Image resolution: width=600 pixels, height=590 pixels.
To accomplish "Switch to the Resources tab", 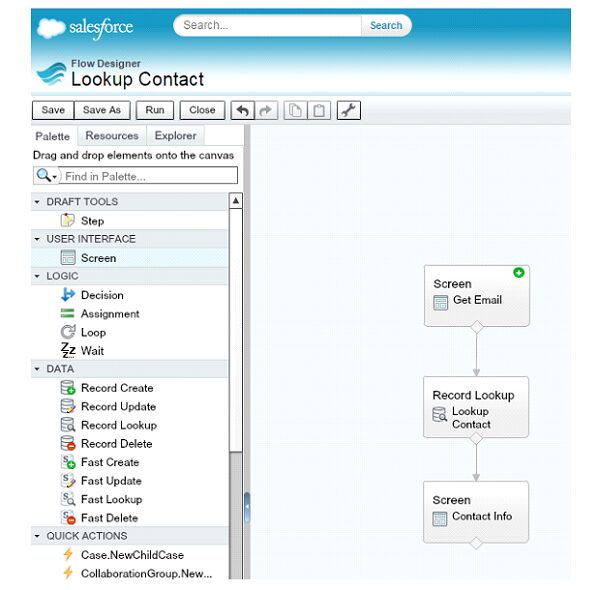I will coord(112,136).
